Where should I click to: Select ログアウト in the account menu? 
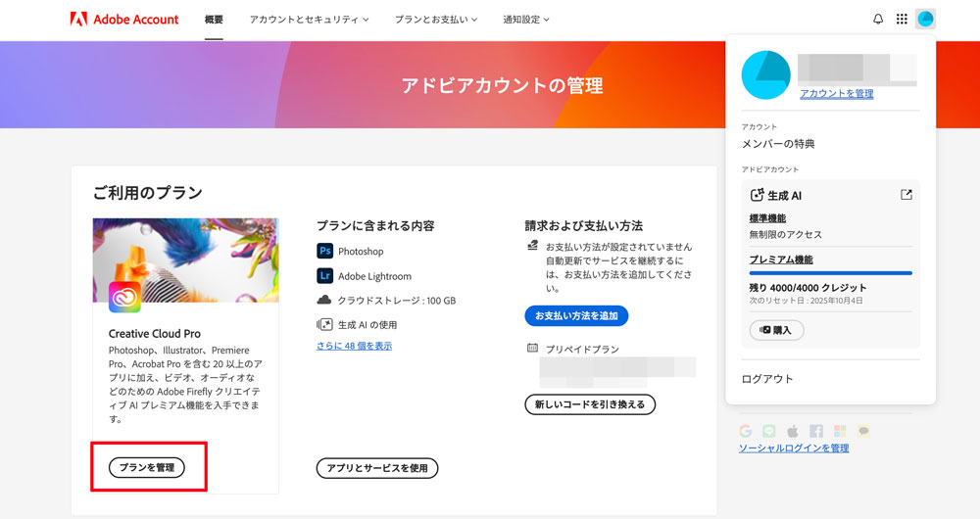(x=767, y=379)
